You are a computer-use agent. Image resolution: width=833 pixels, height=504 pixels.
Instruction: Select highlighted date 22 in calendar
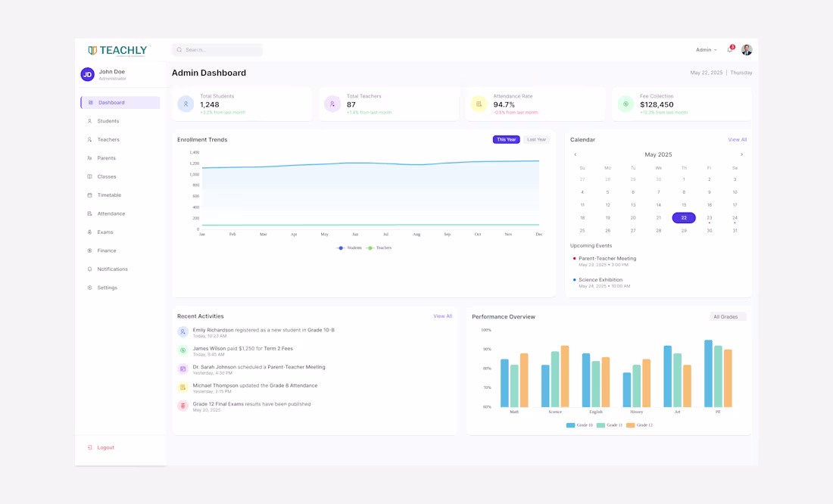684,218
